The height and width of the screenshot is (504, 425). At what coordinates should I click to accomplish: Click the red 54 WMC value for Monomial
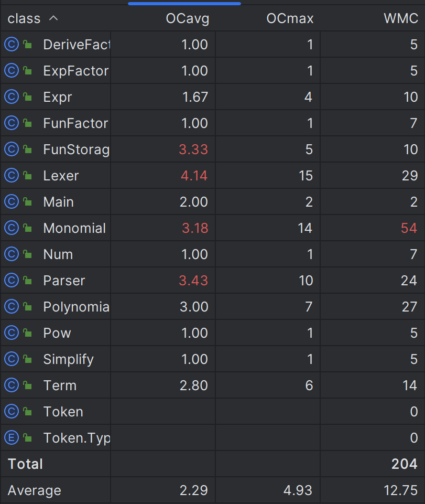[409, 228]
